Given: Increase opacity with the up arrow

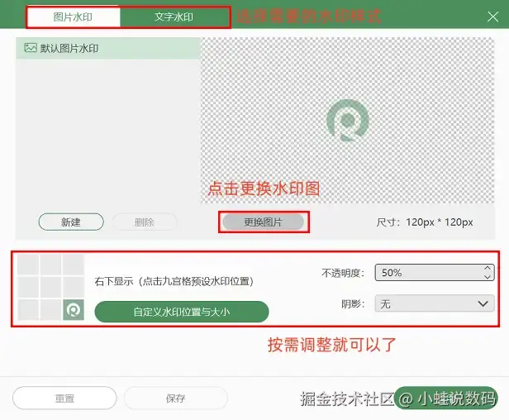Looking at the screenshot, I should pos(488,268).
